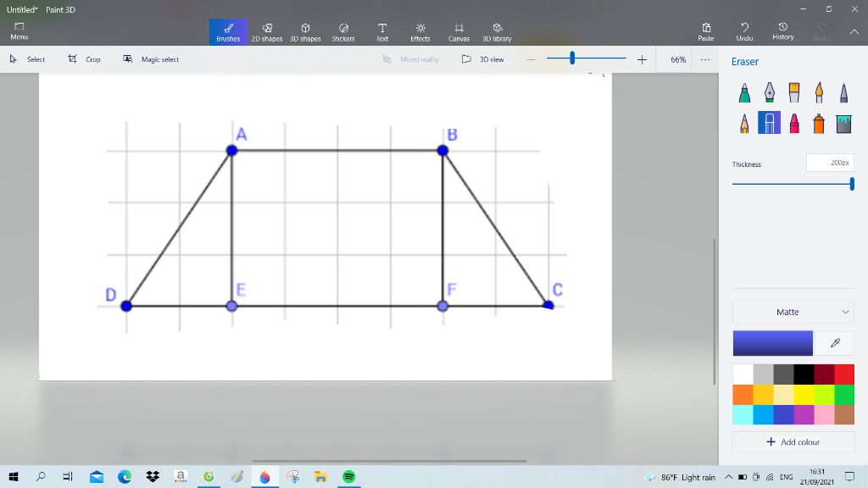Image resolution: width=868 pixels, height=488 pixels.
Task: Collapse the top ribbon with chevron
Action: pyautogui.click(x=854, y=31)
